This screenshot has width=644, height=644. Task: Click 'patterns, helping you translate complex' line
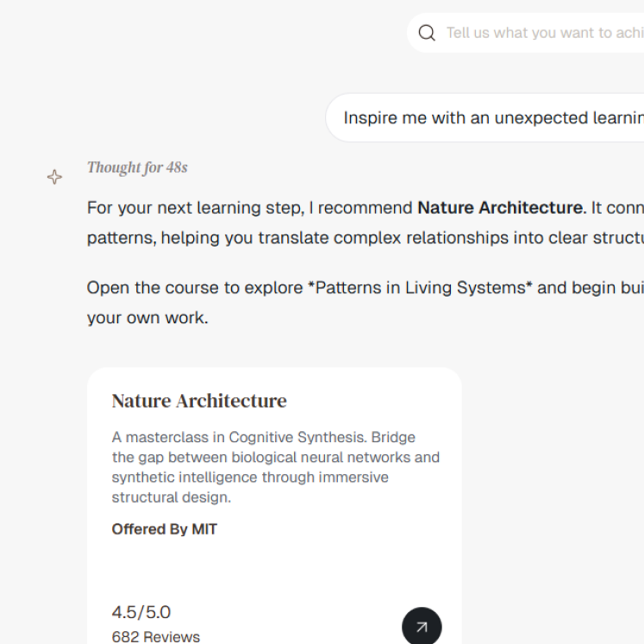(244, 238)
